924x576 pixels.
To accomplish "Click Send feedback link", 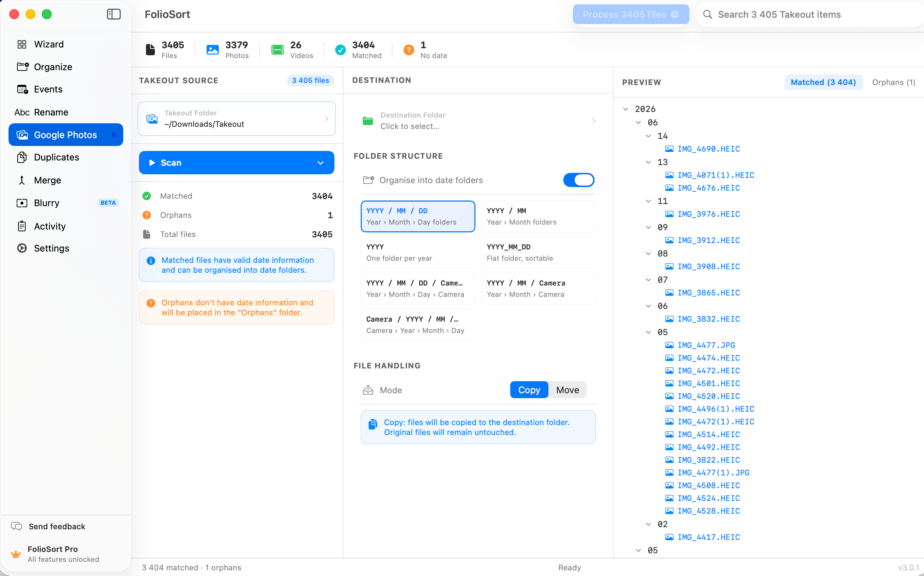I will point(57,526).
